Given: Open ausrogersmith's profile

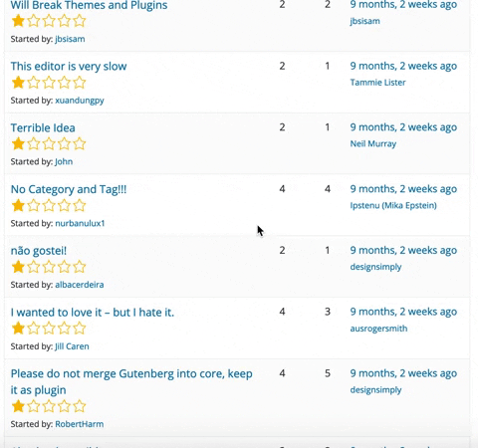Looking at the screenshot, I should [378, 329].
